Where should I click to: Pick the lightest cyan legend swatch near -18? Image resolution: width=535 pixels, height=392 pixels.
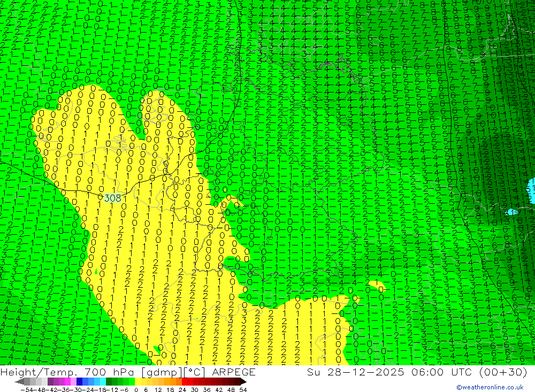coord(103,381)
